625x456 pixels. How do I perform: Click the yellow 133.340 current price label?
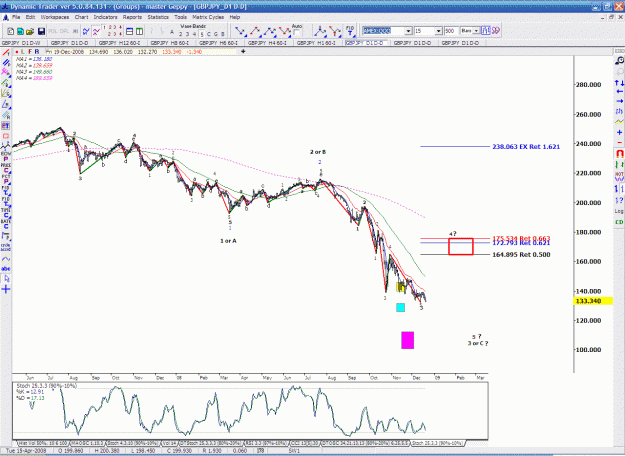(593, 301)
